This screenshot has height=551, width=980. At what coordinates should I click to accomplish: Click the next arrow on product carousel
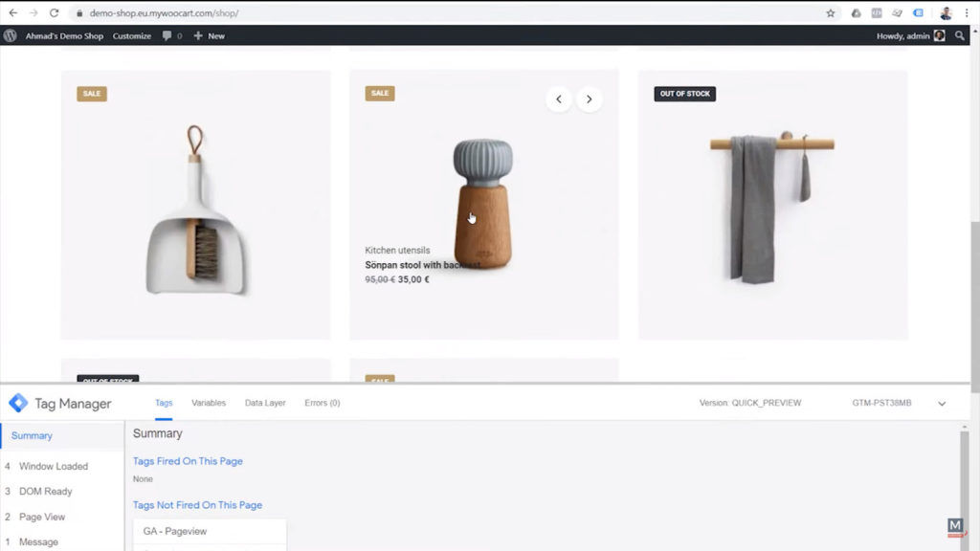click(590, 99)
